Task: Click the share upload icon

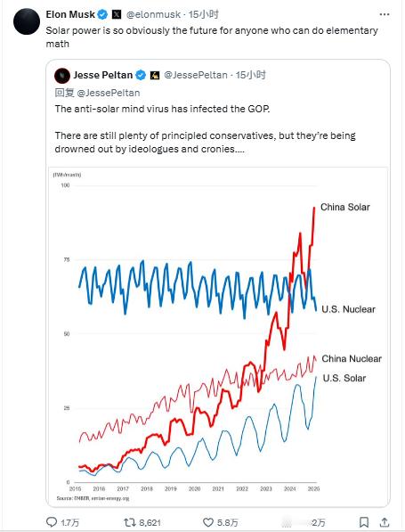Action: tap(385, 522)
